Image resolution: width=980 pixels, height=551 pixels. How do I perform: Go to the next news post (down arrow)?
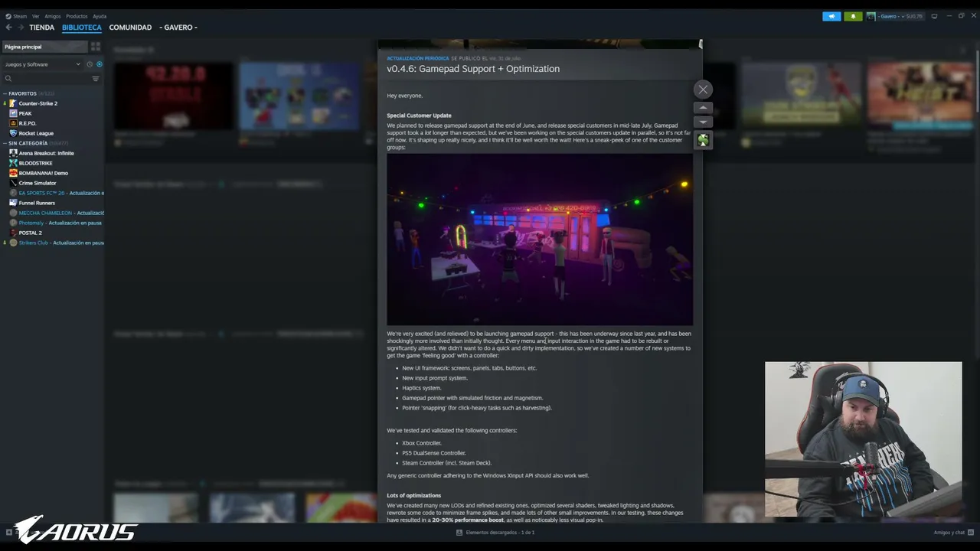(703, 122)
